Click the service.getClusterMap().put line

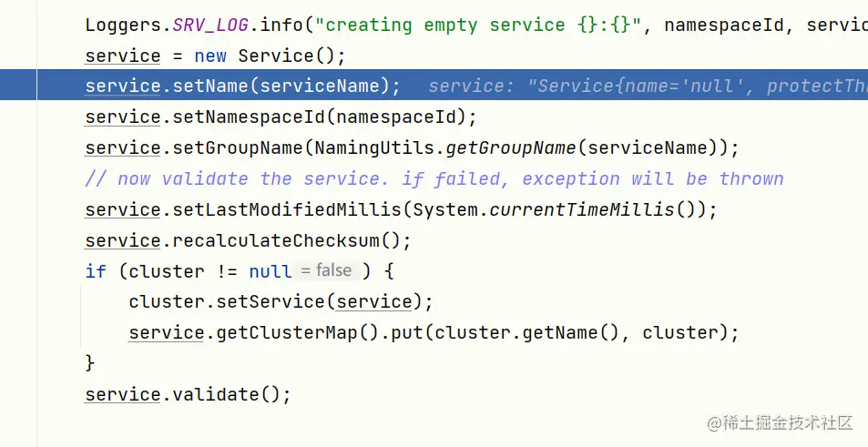coord(434,333)
